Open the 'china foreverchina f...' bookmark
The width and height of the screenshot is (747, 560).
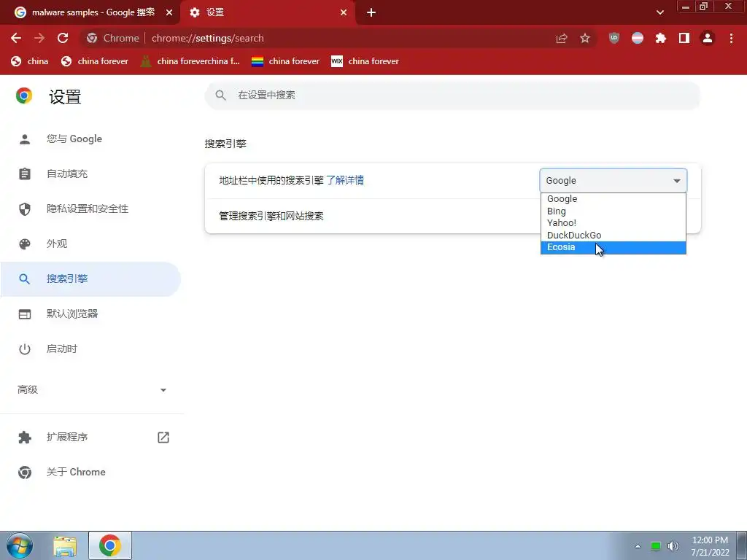pos(190,61)
